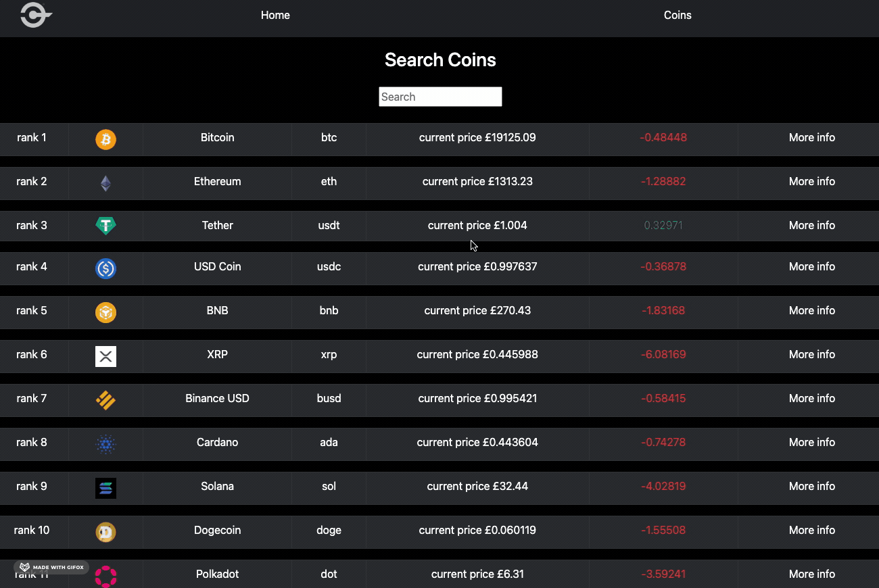
Task: Click the Tether coin icon
Action: pyautogui.click(x=105, y=226)
